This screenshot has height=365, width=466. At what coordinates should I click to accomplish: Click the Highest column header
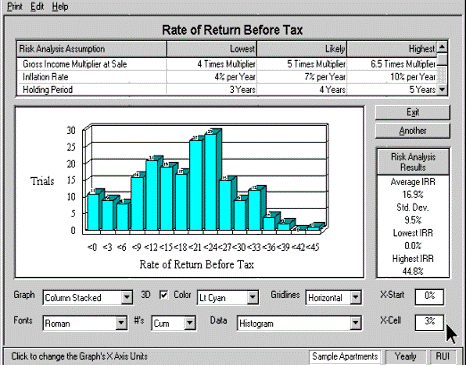click(391, 49)
